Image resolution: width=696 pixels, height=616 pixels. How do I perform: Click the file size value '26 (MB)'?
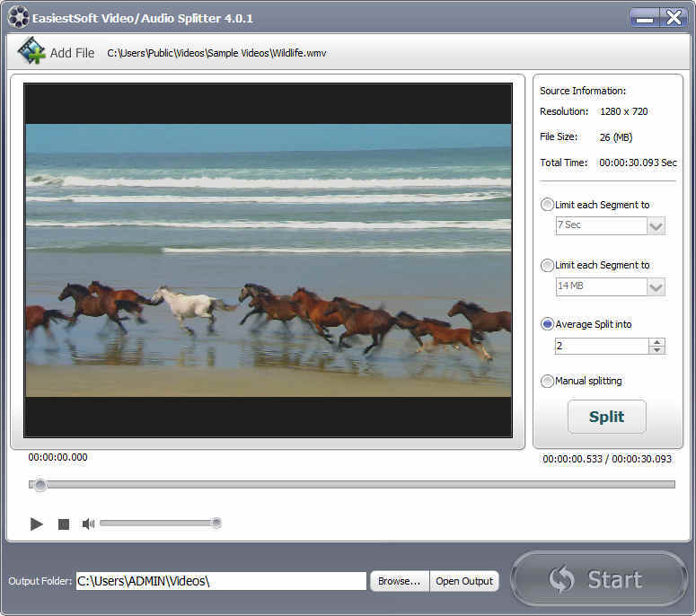(x=616, y=137)
